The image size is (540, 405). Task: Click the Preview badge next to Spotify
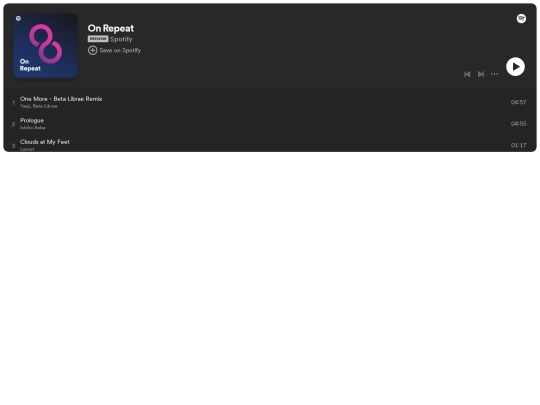tap(98, 39)
